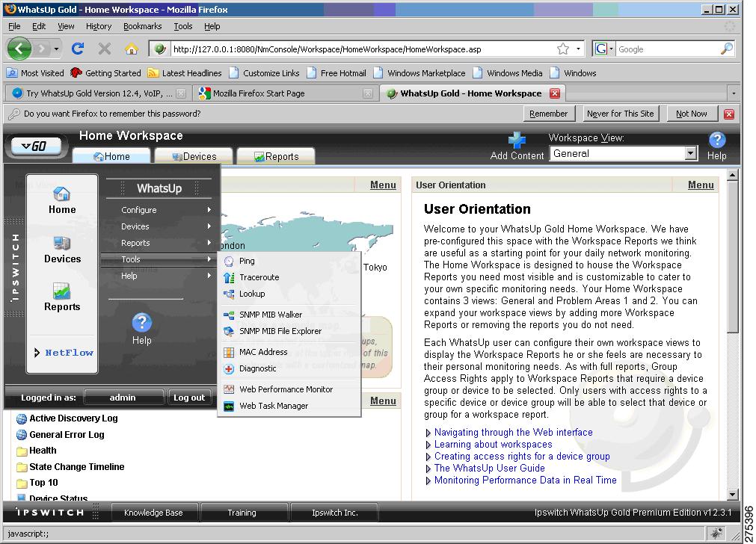Click the Ipswitch Inc. footer button

pyautogui.click(x=334, y=513)
